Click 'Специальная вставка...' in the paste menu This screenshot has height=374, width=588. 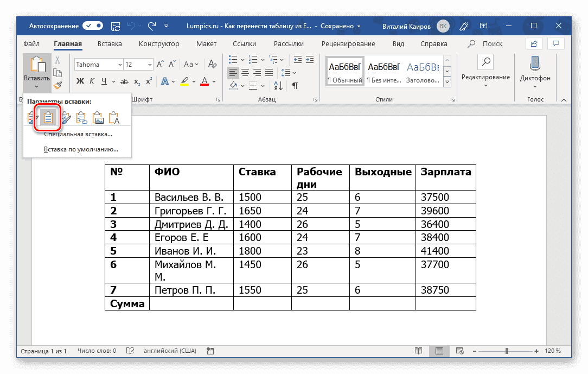coord(77,134)
